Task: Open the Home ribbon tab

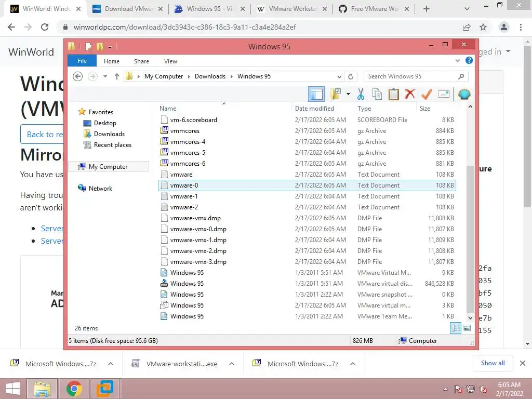Action: click(112, 61)
